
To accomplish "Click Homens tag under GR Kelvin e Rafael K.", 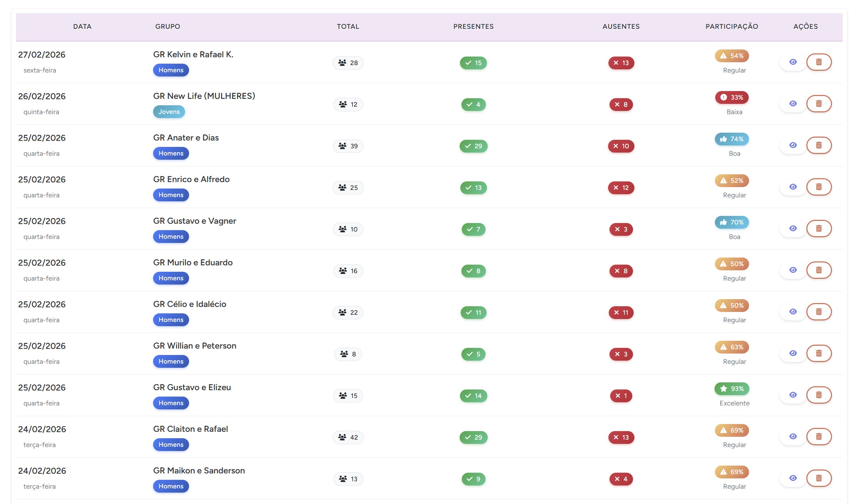I will click(x=171, y=70).
